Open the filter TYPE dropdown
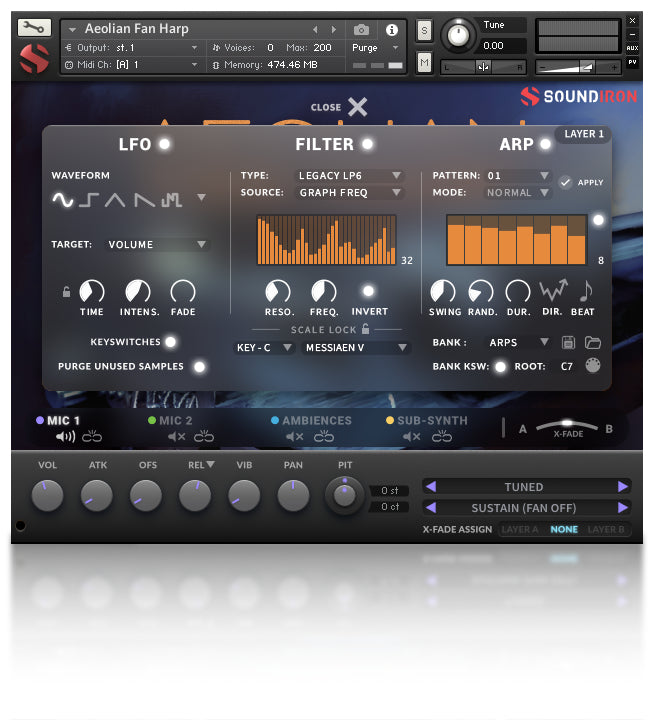Screen dimensions: 654x720 [x=350, y=176]
